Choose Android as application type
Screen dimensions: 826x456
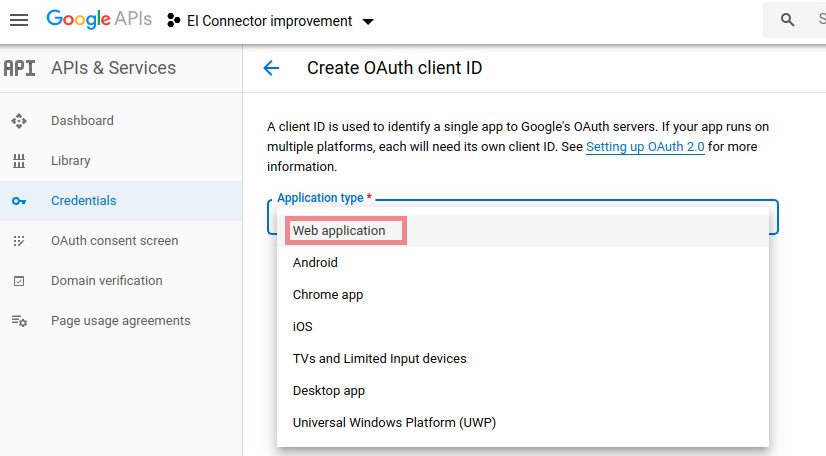click(315, 263)
